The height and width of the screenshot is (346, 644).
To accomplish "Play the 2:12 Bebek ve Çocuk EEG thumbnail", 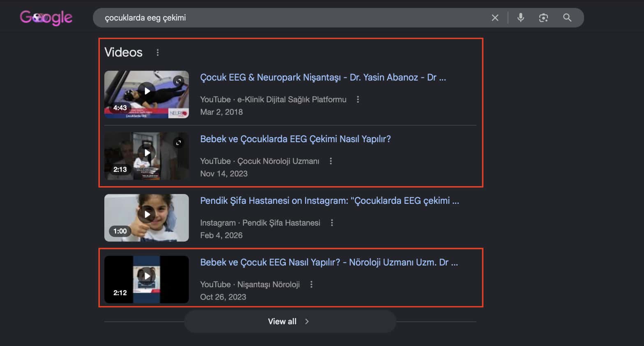I will coord(147,279).
